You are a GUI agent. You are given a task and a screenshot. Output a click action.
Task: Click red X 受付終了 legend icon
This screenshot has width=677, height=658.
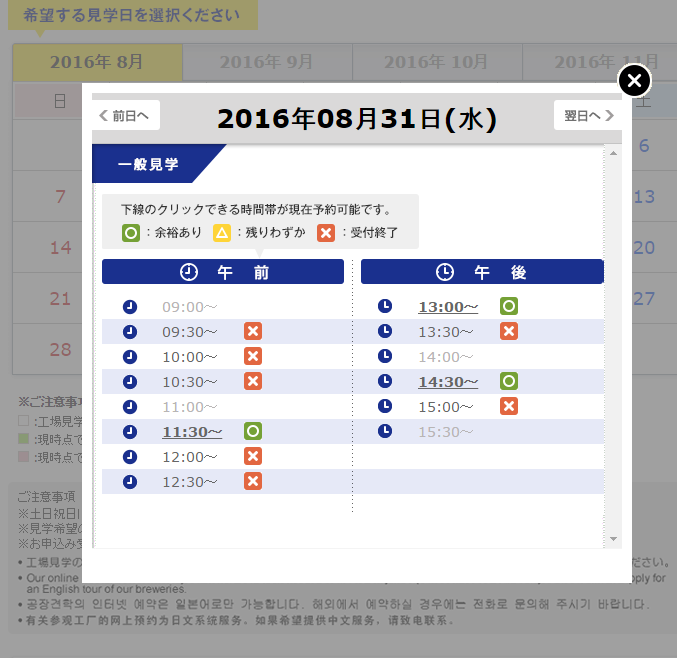(x=326, y=233)
